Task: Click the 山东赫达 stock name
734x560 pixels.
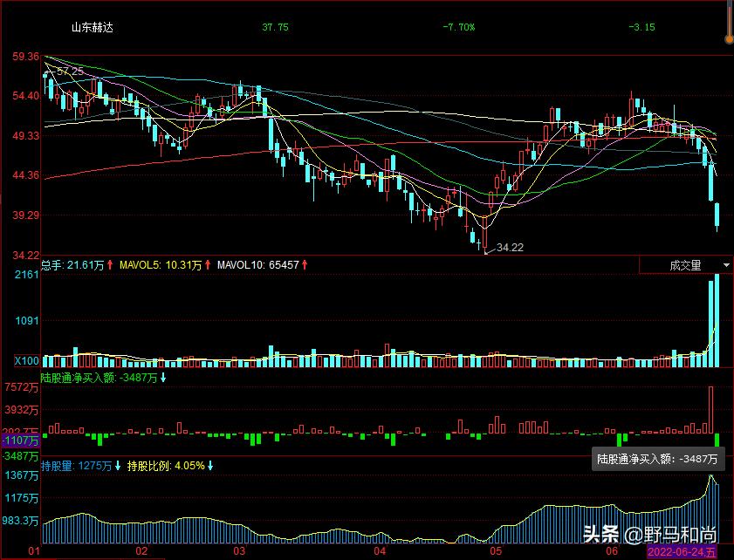Action: tap(92, 27)
